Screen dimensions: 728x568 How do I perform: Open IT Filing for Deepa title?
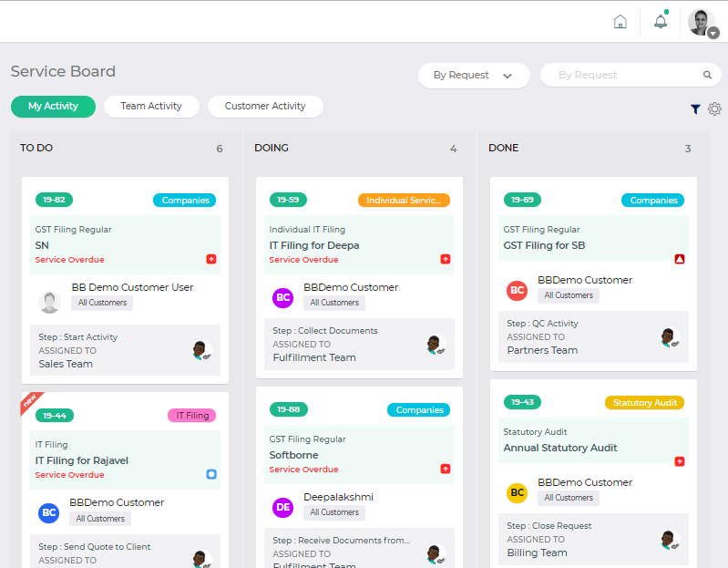314,245
